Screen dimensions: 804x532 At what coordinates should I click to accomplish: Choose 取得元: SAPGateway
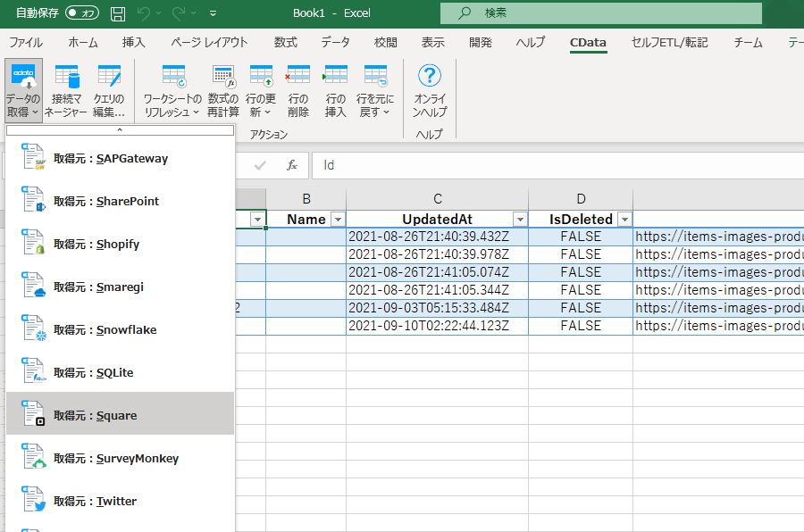point(120,158)
